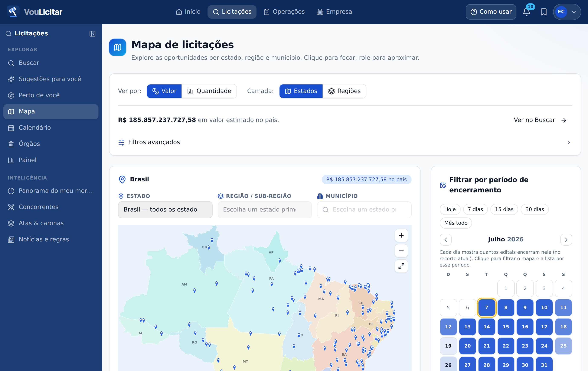Screen dimensions: 588x371
Task: Open the Estado dropdown
Action: [165, 210]
